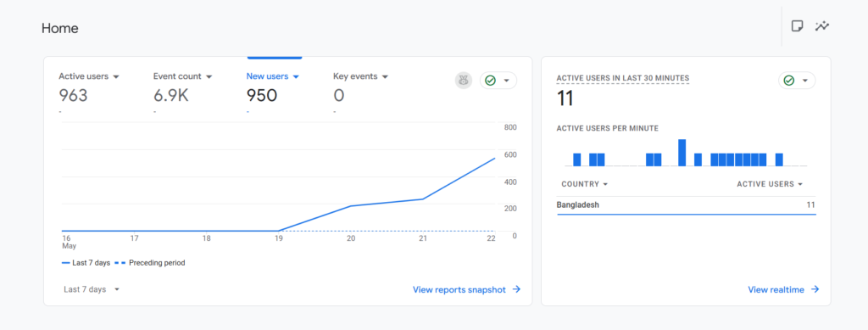Screen dimensions: 868x330
Task: Expand the New users metric dropdown
Action: click(296, 76)
